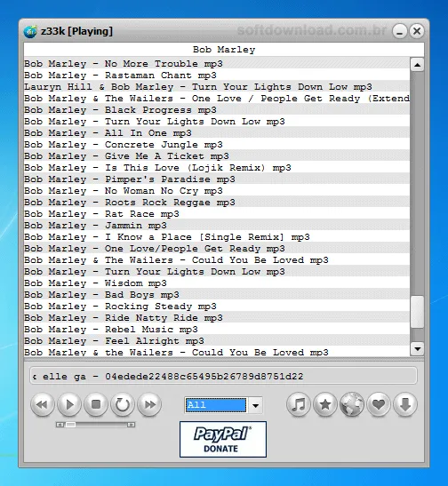This screenshot has width=448, height=486.
Task: Click the volume slider right arrow
Action: point(132,425)
